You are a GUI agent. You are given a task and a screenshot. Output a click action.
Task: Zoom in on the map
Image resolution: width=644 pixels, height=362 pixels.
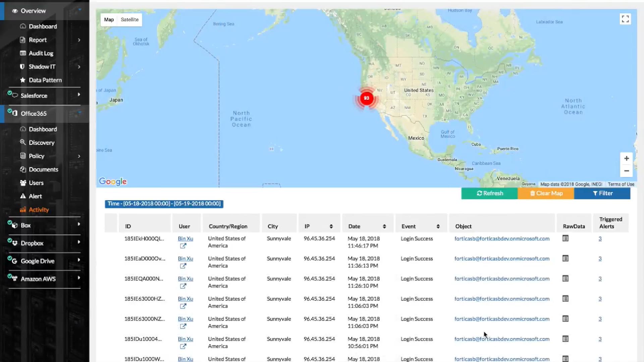pyautogui.click(x=626, y=159)
